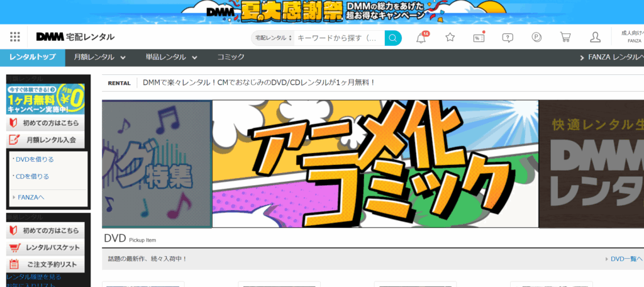Open DVDを借りる link
644x287 pixels.
coord(35,159)
